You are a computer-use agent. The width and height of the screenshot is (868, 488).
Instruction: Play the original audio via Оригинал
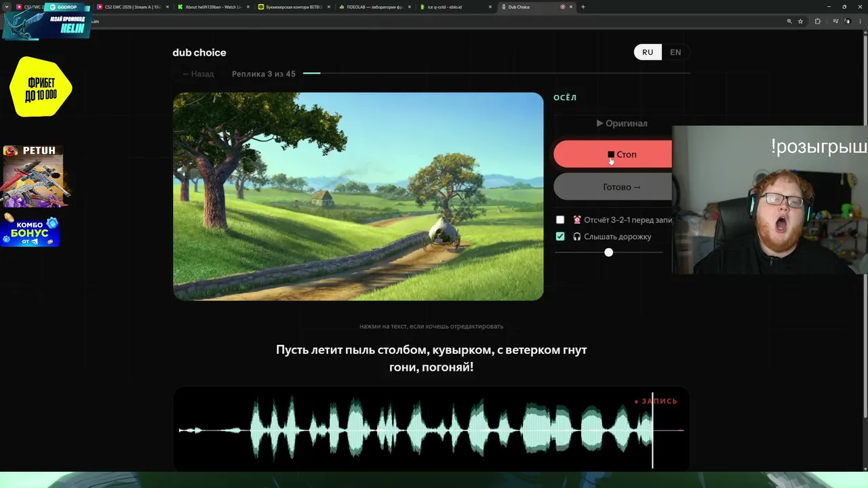tap(622, 123)
